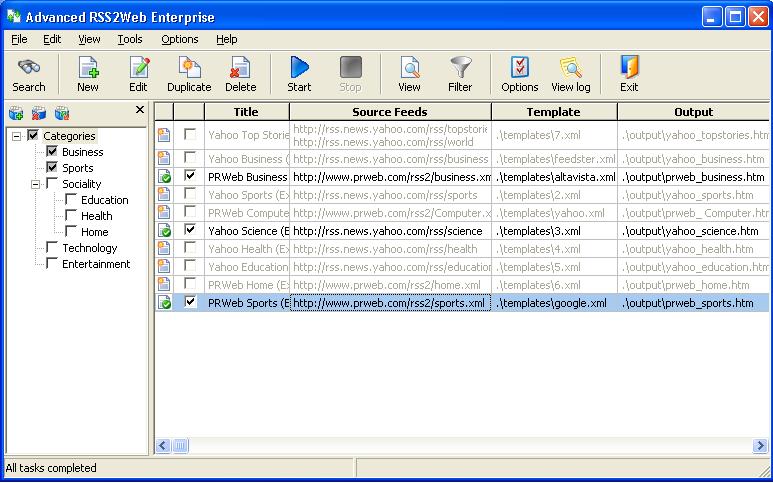This screenshot has width=773, height=483.
Task: Click the Duplicate toolbar icon
Action: coord(189,68)
